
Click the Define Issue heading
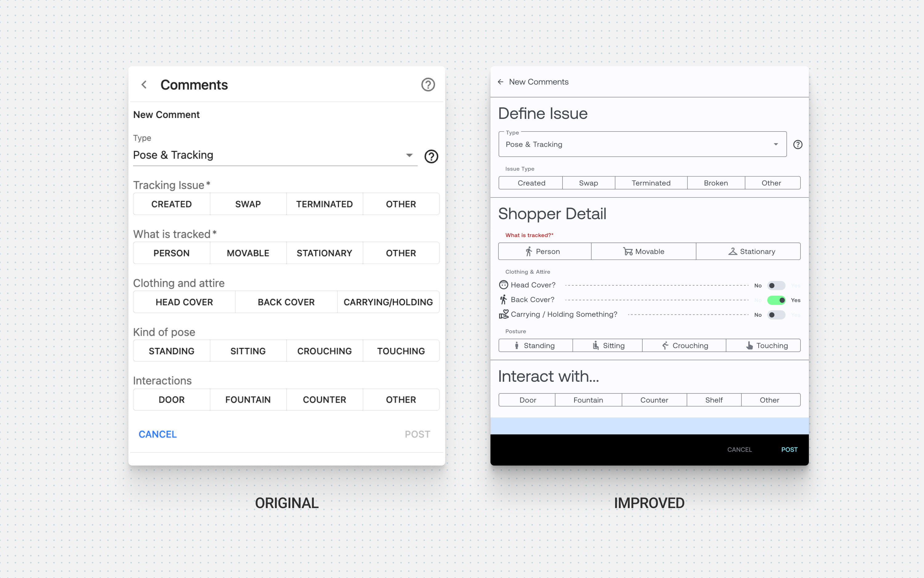pyautogui.click(x=543, y=113)
